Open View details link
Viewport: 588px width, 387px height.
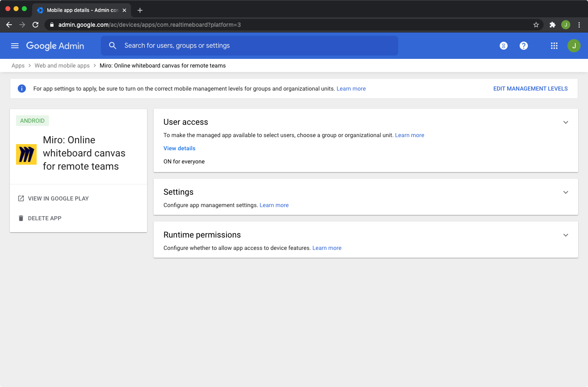[180, 148]
